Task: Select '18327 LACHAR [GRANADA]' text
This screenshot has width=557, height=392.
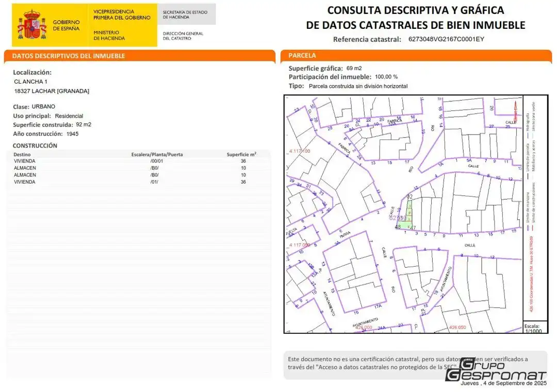Action: point(52,91)
